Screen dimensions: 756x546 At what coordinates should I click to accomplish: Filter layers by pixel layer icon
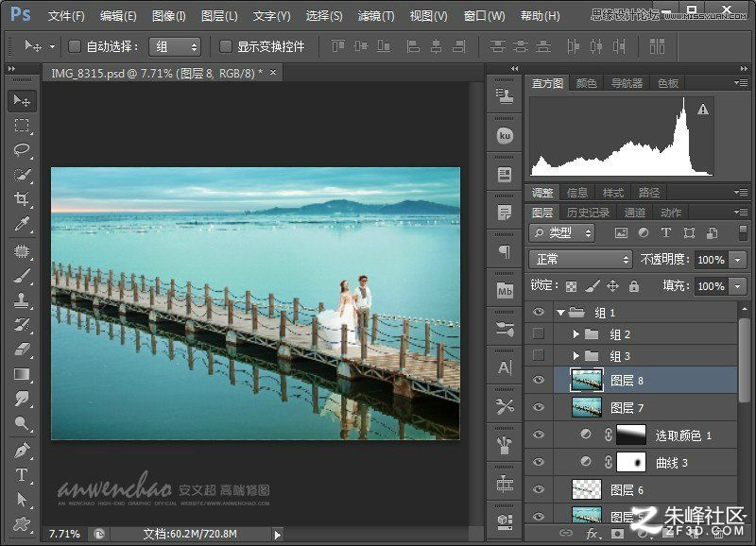tap(621, 233)
